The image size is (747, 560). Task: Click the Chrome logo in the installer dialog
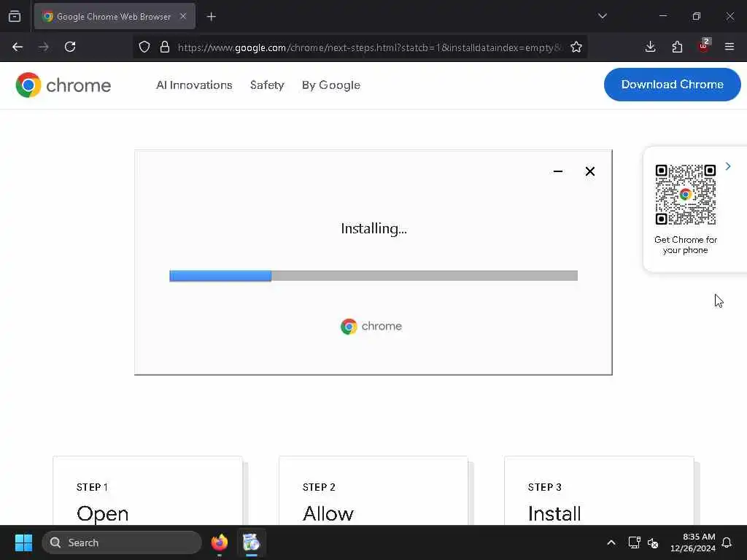[x=371, y=326]
